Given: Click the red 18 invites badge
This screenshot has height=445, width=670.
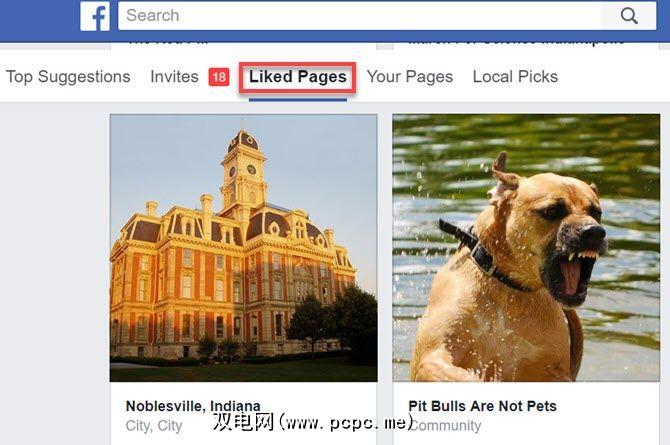Looking at the screenshot, I should pyautogui.click(x=219, y=77).
